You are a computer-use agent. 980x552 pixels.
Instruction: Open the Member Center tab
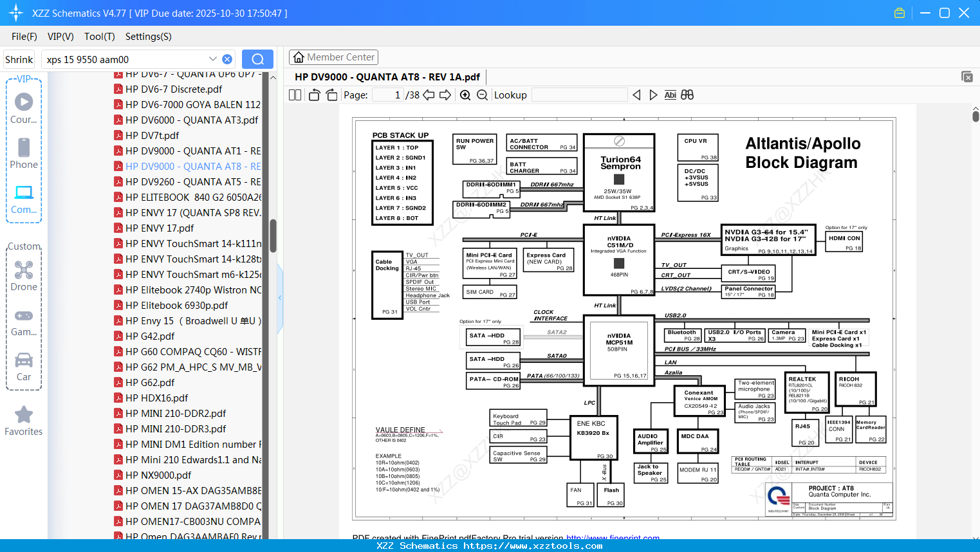coord(333,57)
